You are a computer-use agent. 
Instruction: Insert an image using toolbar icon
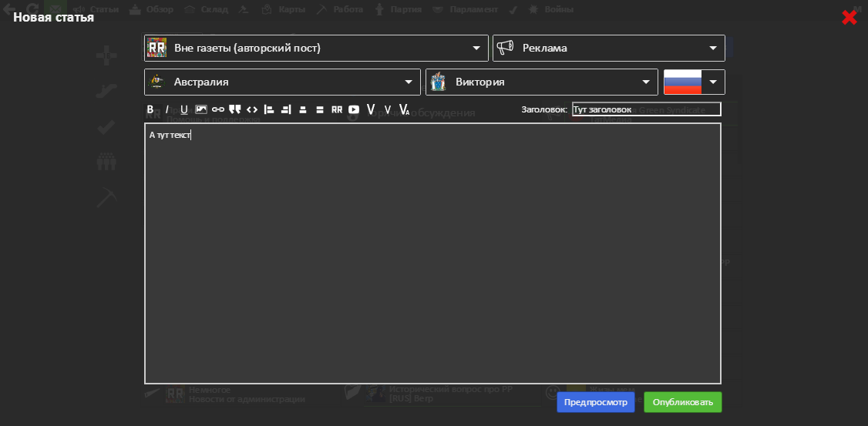pyautogui.click(x=201, y=109)
